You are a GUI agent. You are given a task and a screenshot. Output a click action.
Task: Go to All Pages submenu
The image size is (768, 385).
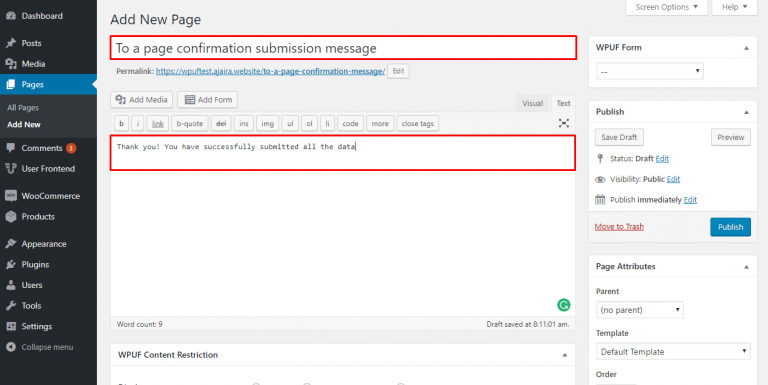pos(23,108)
